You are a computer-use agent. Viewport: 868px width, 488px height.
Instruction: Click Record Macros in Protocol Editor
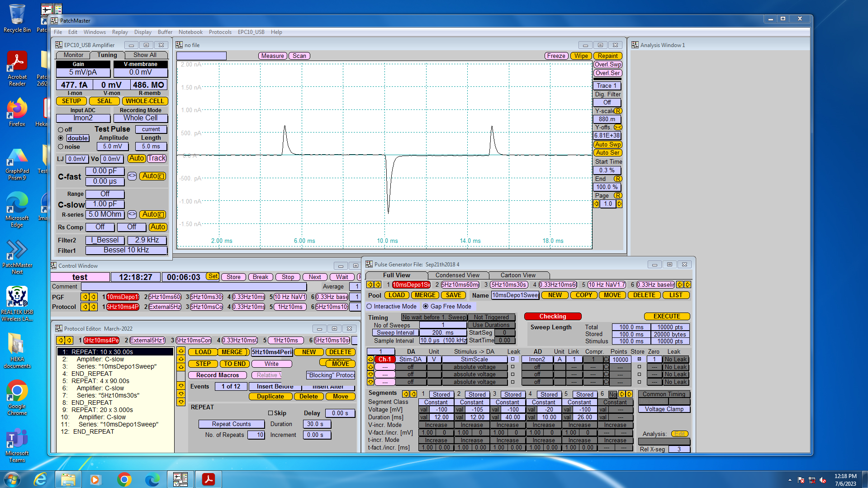click(x=218, y=375)
